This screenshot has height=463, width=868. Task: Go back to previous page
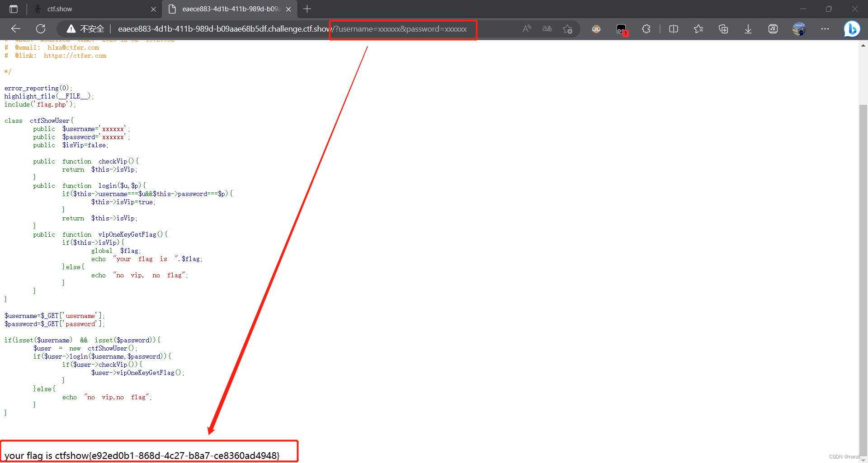16,29
